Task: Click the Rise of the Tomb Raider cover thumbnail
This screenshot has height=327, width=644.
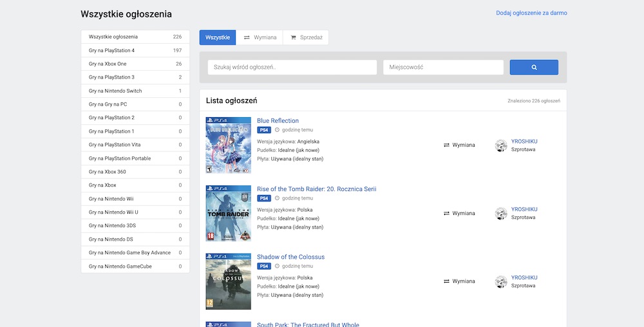Action: coord(229,213)
